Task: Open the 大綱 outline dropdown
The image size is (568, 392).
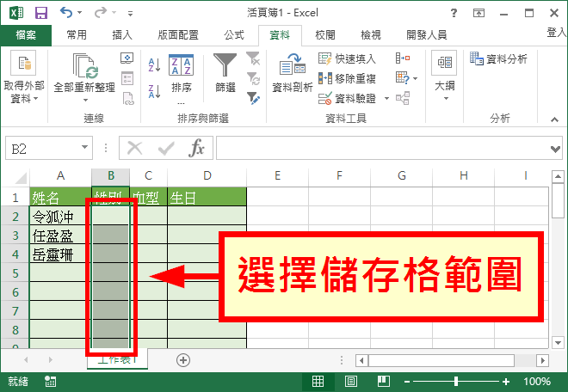Action: [444, 77]
